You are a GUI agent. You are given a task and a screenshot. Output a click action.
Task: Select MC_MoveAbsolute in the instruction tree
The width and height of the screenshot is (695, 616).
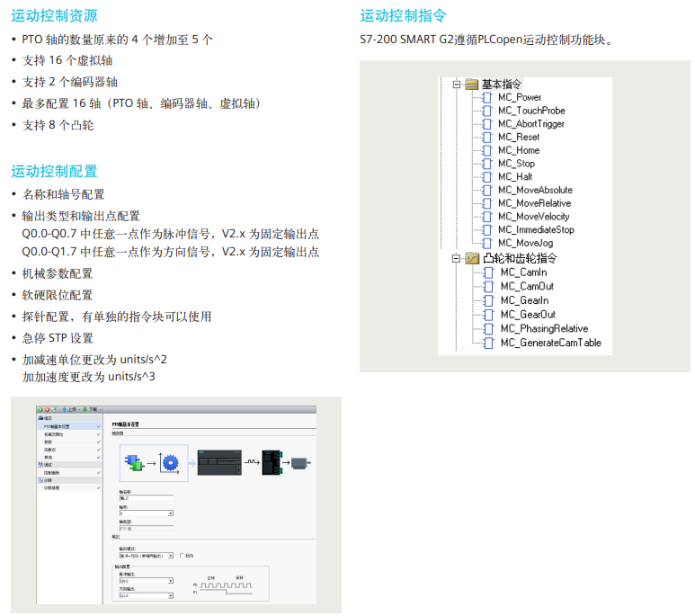point(535,191)
